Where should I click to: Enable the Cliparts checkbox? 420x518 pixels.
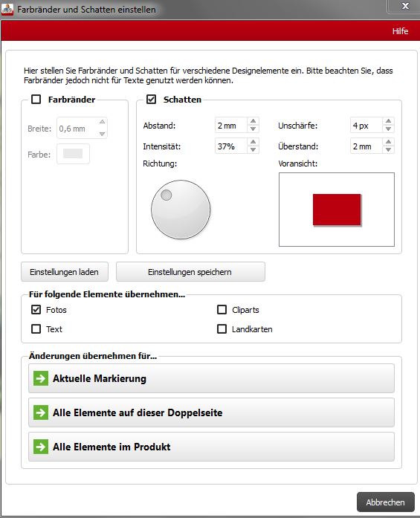(222, 310)
